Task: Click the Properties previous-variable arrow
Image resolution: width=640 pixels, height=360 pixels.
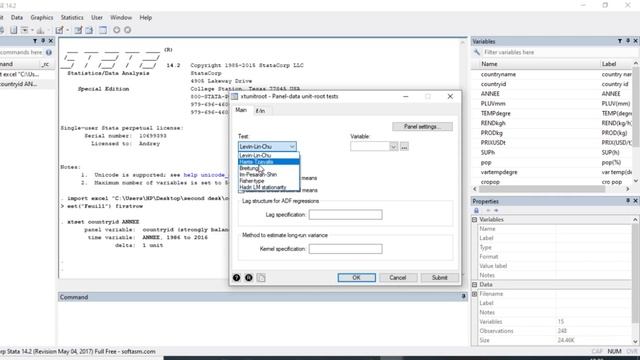Action: pyautogui.click(x=488, y=210)
